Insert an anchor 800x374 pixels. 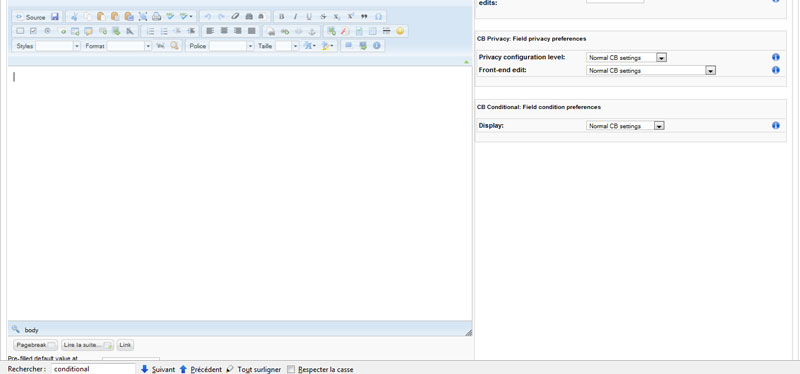pyautogui.click(x=312, y=31)
